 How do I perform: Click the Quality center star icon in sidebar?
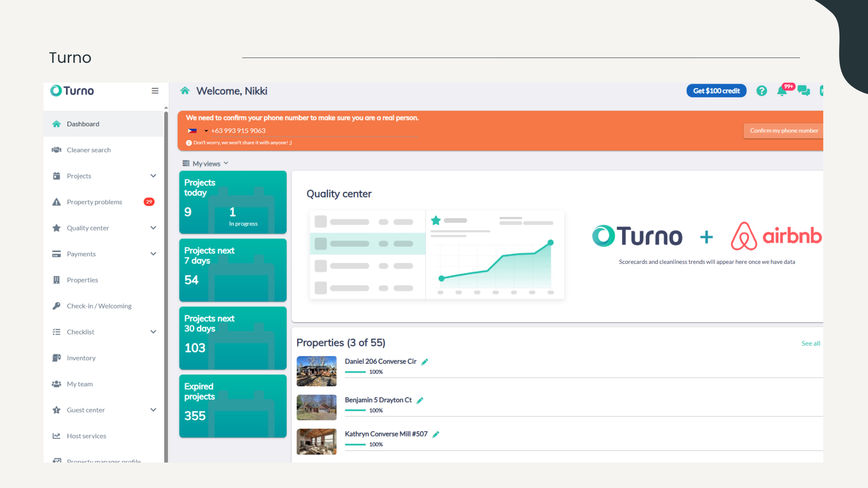pos(57,228)
